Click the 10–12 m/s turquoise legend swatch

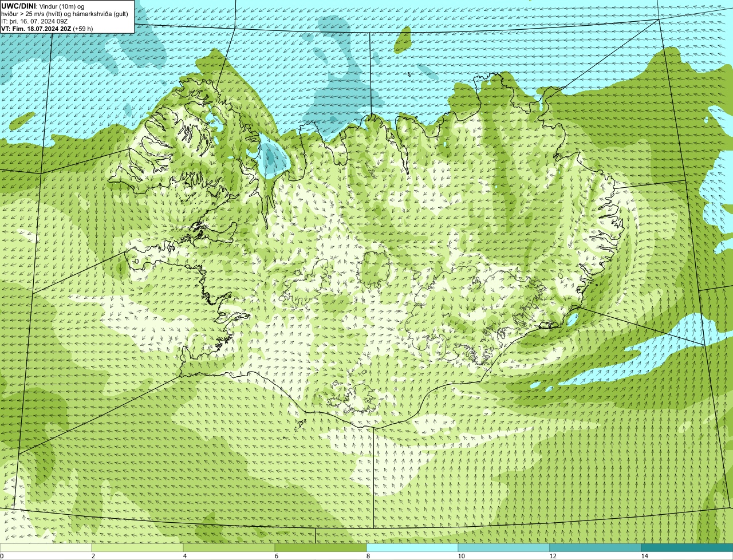click(504, 547)
